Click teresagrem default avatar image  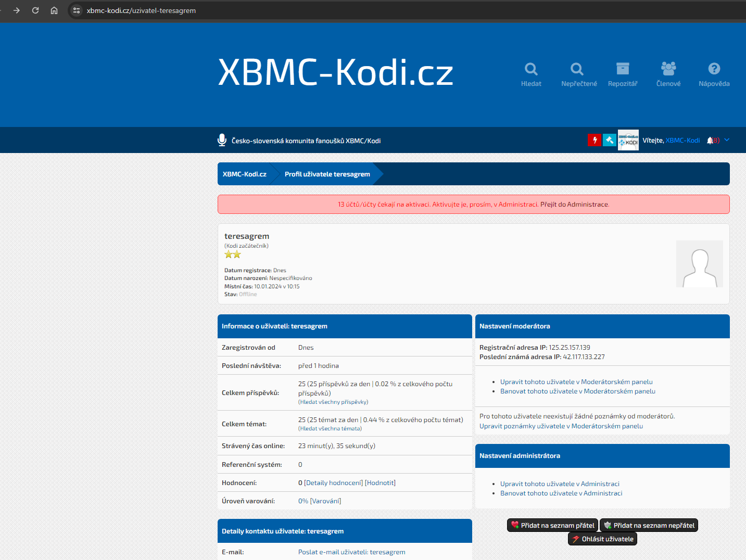[x=699, y=264]
